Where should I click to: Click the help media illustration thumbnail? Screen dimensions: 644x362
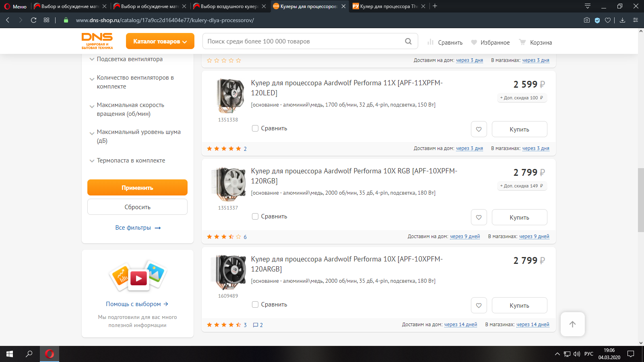(138, 276)
